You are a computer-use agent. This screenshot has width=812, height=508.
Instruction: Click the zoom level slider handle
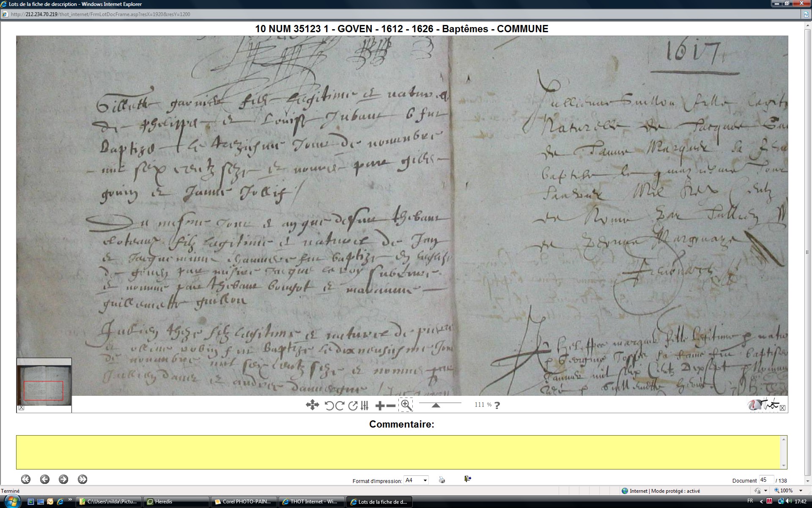(x=436, y=405)
